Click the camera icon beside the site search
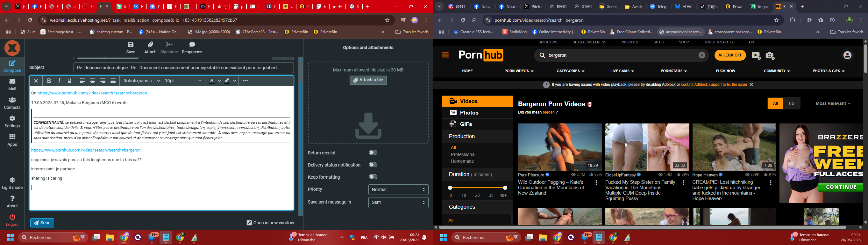Screen dimensions: 868x245 coord(770,56)
